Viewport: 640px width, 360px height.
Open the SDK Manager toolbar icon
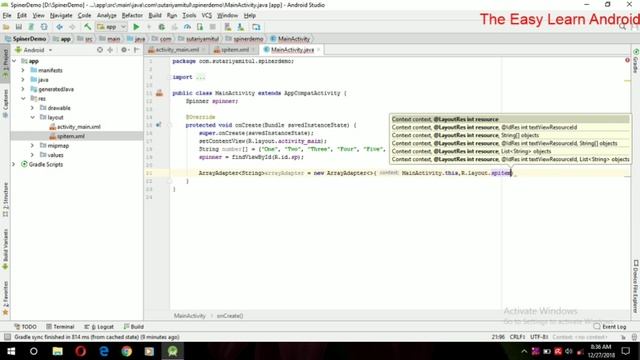(x=241, y=27)
